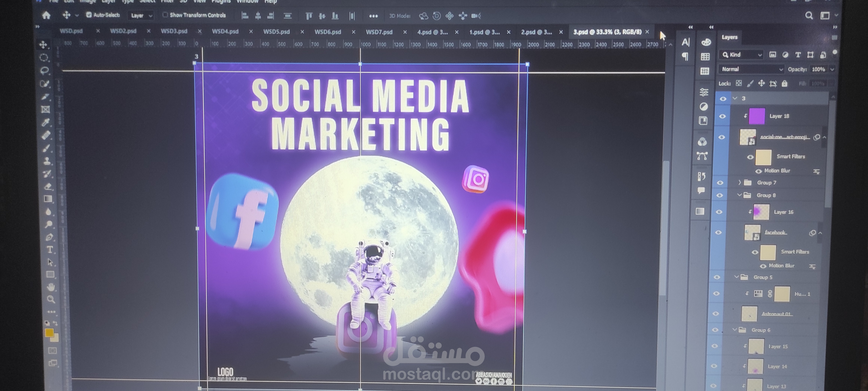868x391 pixels.
Task: Align left edges in options bar
Action: (x=245, y=16)
